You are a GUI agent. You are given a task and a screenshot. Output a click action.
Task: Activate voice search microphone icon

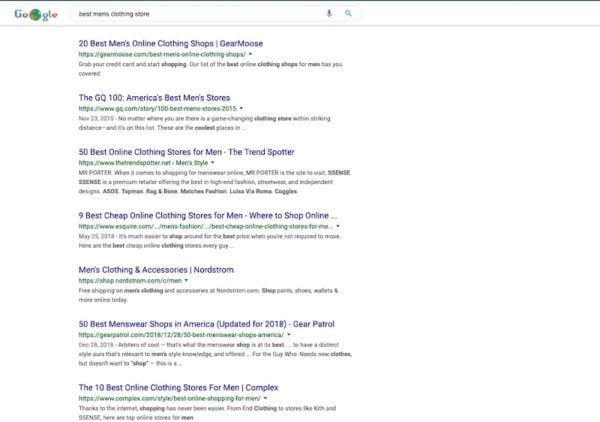[329, 14]
